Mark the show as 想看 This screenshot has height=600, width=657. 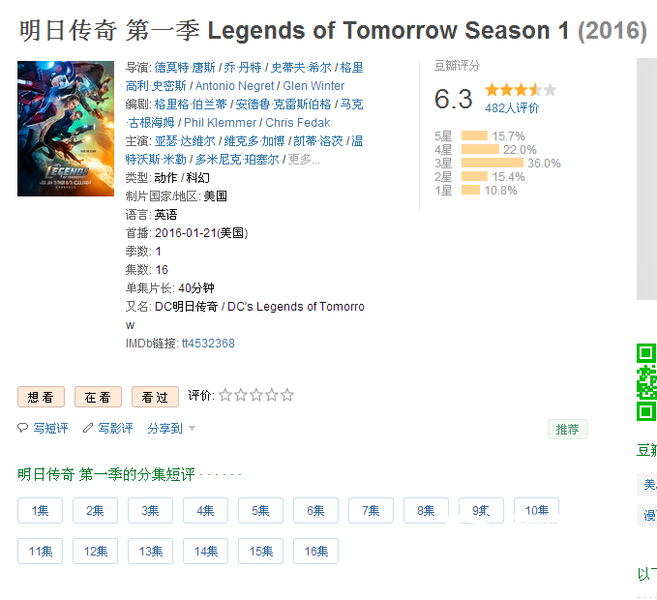point(41,397)
